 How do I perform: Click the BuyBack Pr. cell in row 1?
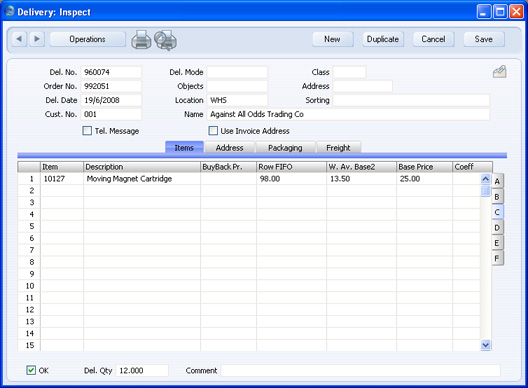pos(228,179)
